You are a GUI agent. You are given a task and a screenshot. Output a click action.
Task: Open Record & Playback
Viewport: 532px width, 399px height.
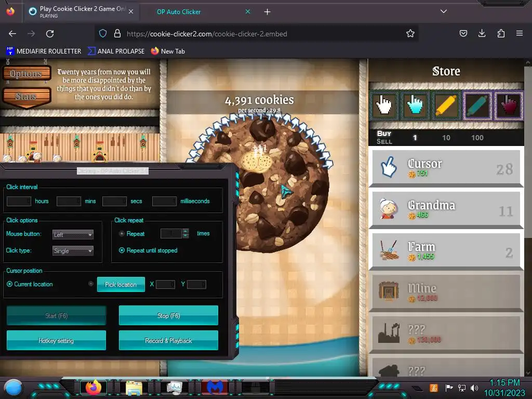coord(169,340)
